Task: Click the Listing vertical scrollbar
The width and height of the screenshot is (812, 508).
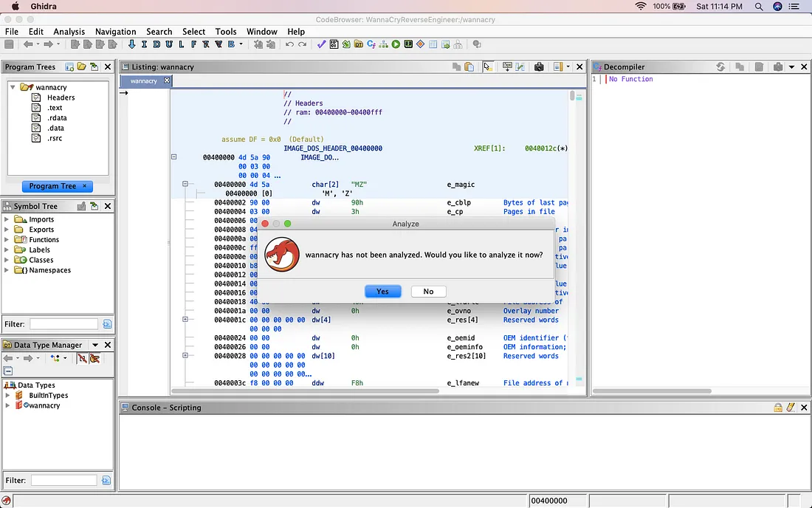Action: tap(572, 96)
